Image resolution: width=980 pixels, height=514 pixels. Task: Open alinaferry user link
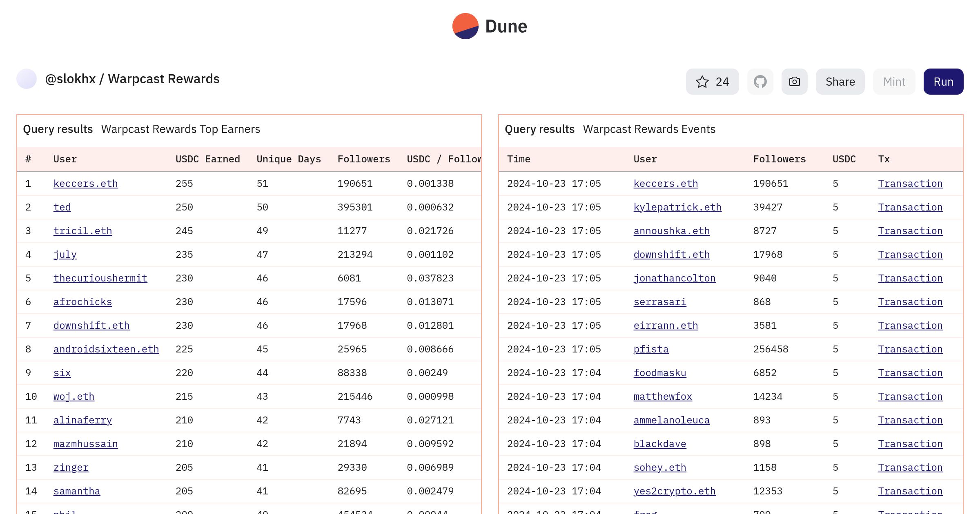click(x=82, y=420)
